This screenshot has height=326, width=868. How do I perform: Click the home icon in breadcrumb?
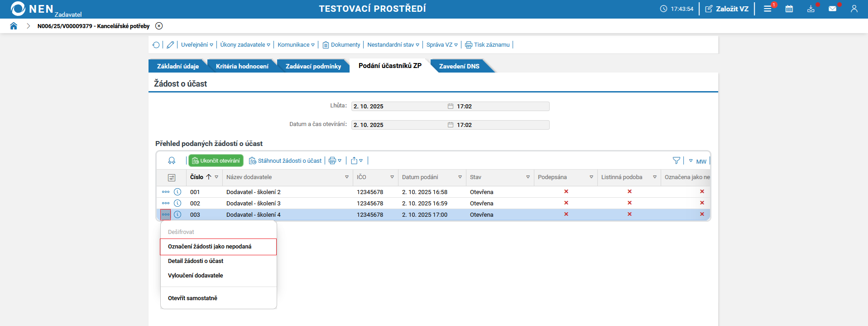tap(14, 26)
